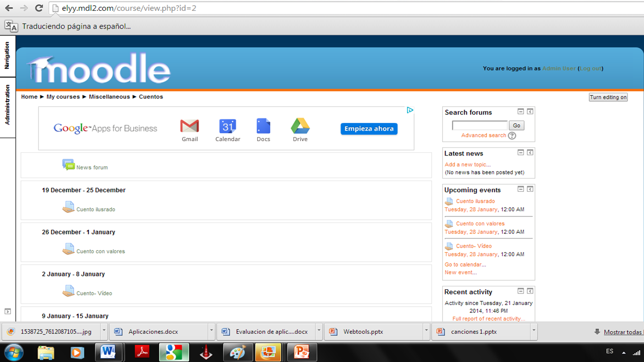Open the Cuento ilusrado assignment icon

pos(69,207)
